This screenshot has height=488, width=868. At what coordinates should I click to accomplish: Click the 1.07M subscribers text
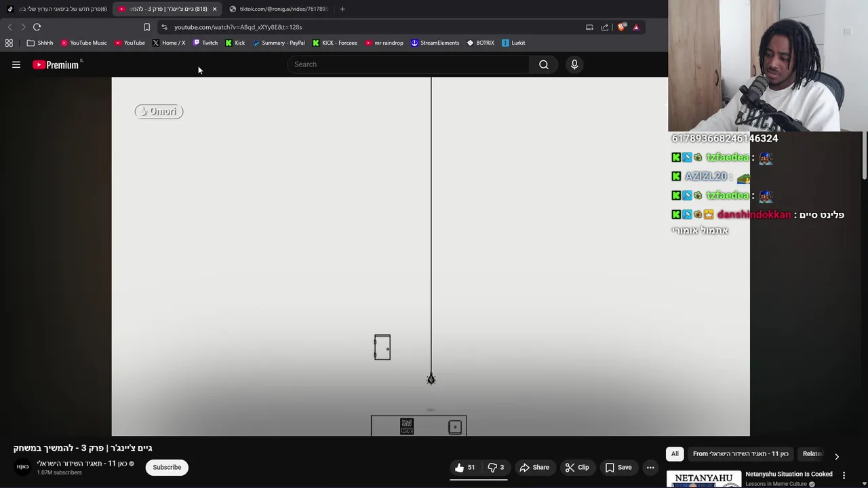pos(60,472)
